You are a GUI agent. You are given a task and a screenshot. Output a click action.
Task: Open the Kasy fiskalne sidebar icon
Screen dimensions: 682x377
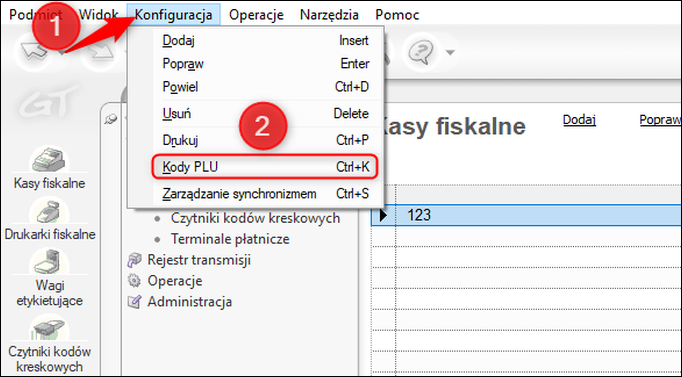pos(49,160)
